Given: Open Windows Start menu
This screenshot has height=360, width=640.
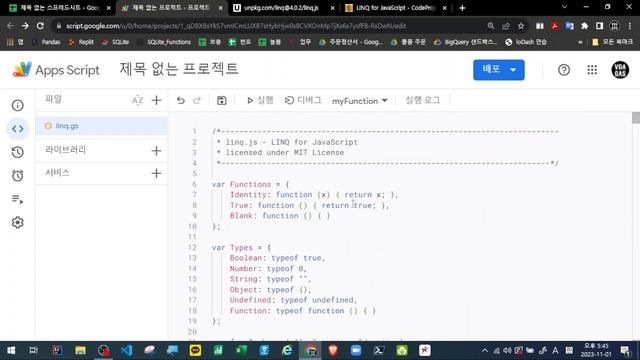Looking at the screenshot, I should point(11,350).
